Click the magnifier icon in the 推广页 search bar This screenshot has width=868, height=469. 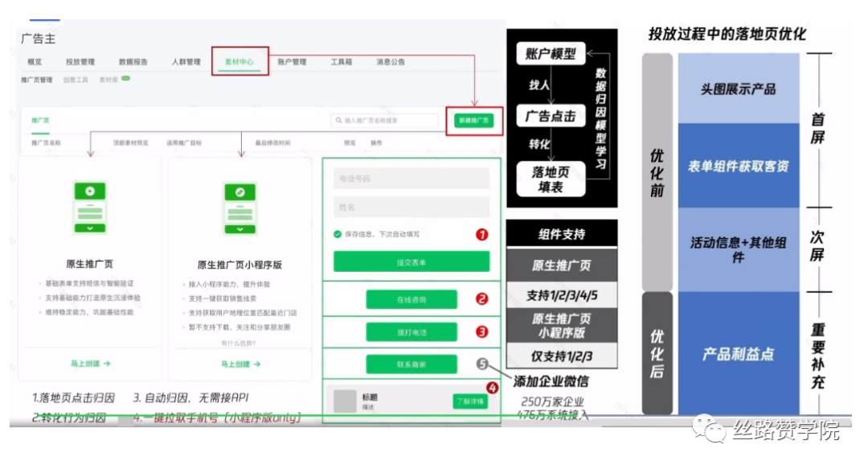click(338, 121)
